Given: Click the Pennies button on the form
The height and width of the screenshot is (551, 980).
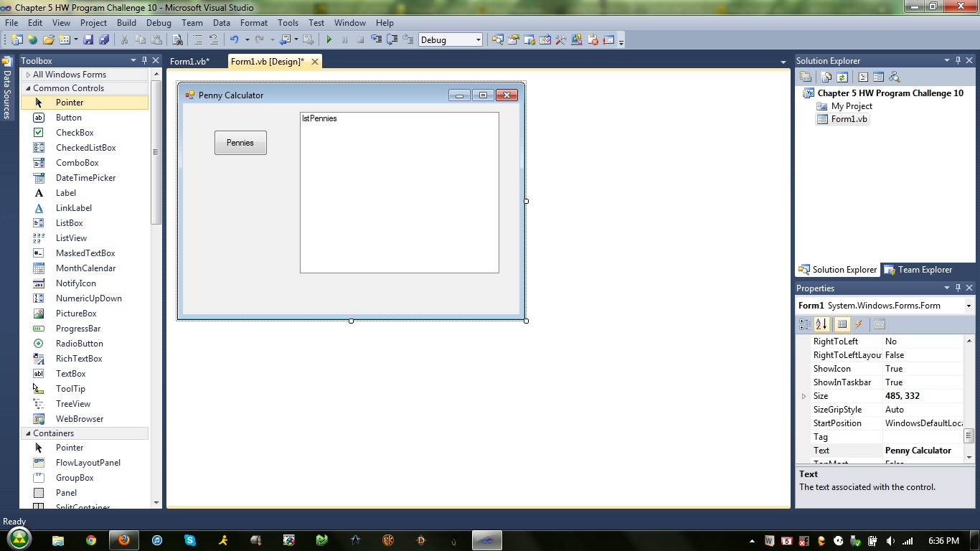Looking at the screenshot, I should point(240,142).
